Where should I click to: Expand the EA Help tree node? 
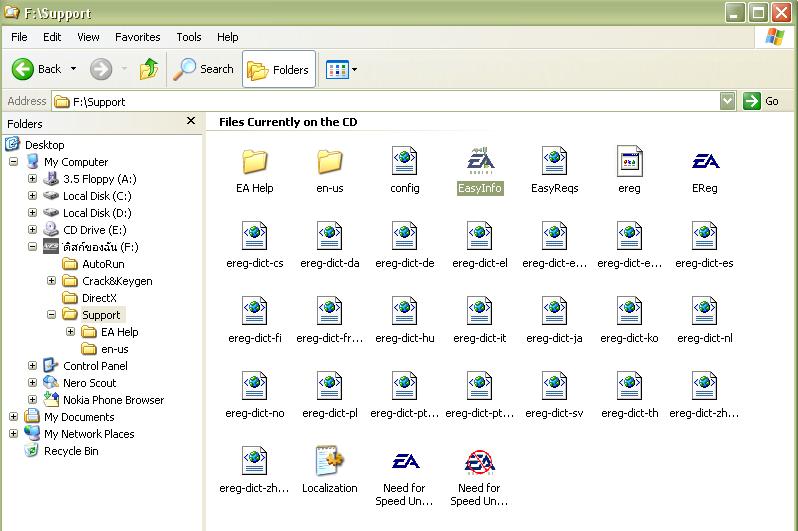(x=70, y=332)
